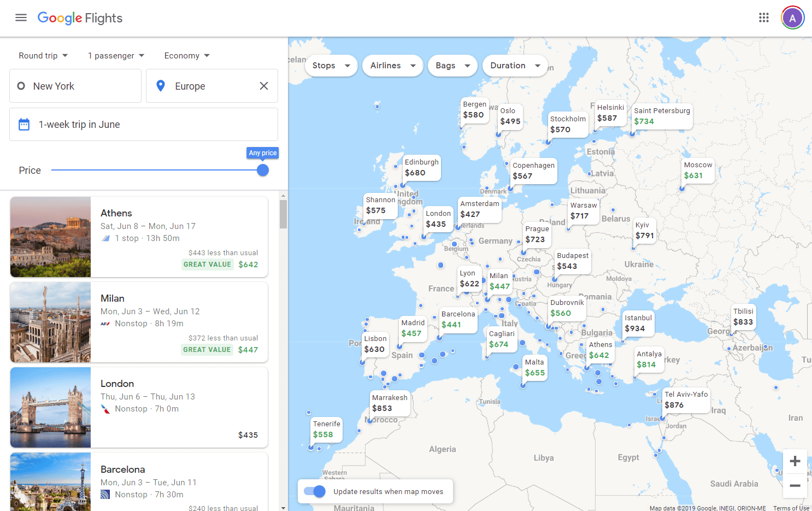
Task: Click the origin circle icon beside New York
Action: [20, 85]
